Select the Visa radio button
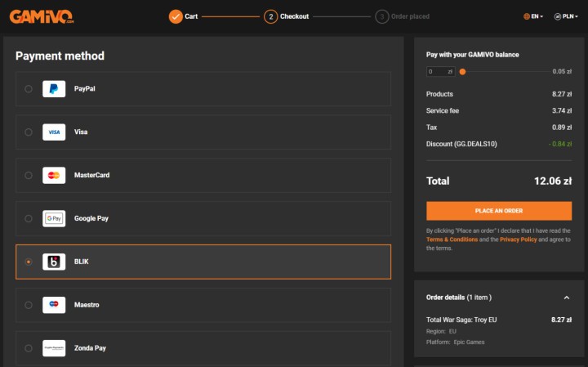588x367 pixels. (29, 132)
